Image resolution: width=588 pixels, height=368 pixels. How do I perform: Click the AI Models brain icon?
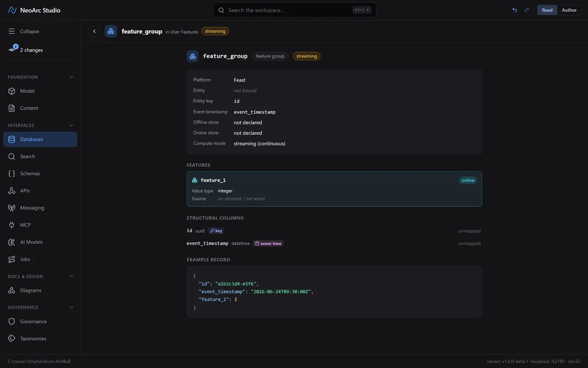tap(12, 242)
